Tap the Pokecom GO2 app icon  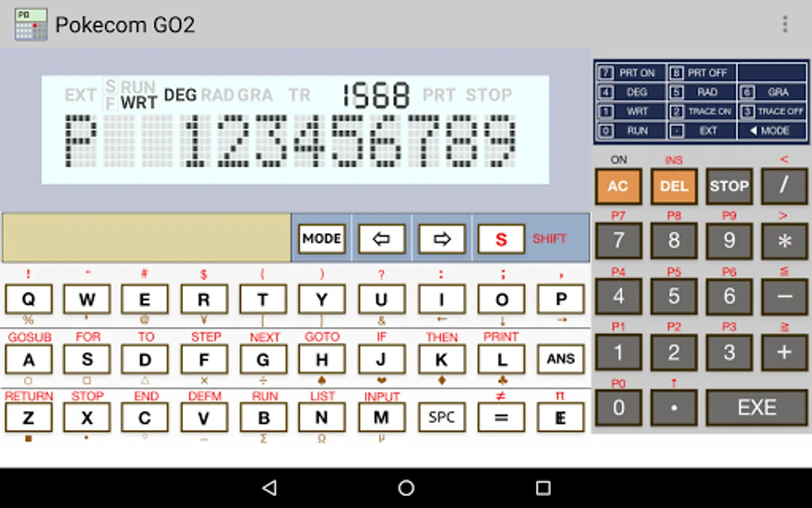[31, 24]
